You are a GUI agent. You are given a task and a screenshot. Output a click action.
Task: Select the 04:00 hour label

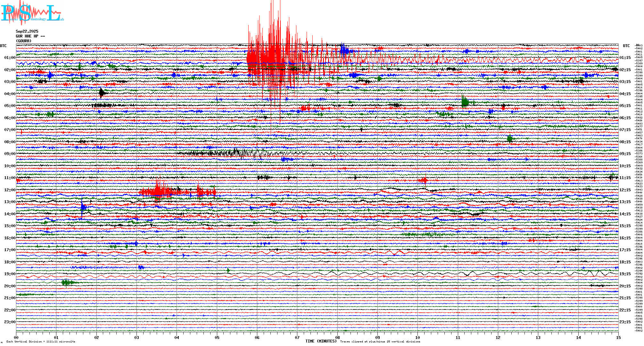[x=10, y=94]
